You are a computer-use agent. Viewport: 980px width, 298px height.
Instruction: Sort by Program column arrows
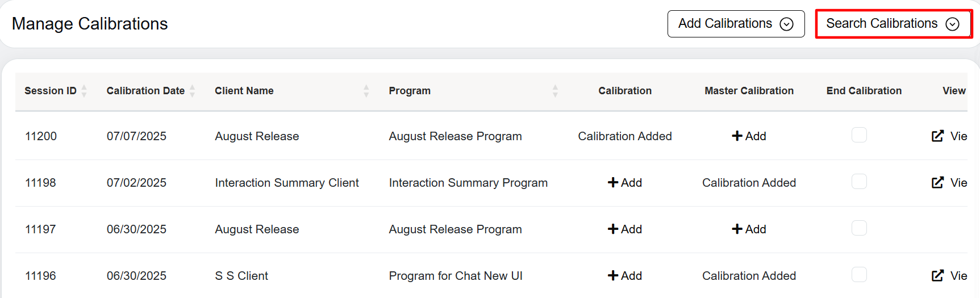pos(556,91)
